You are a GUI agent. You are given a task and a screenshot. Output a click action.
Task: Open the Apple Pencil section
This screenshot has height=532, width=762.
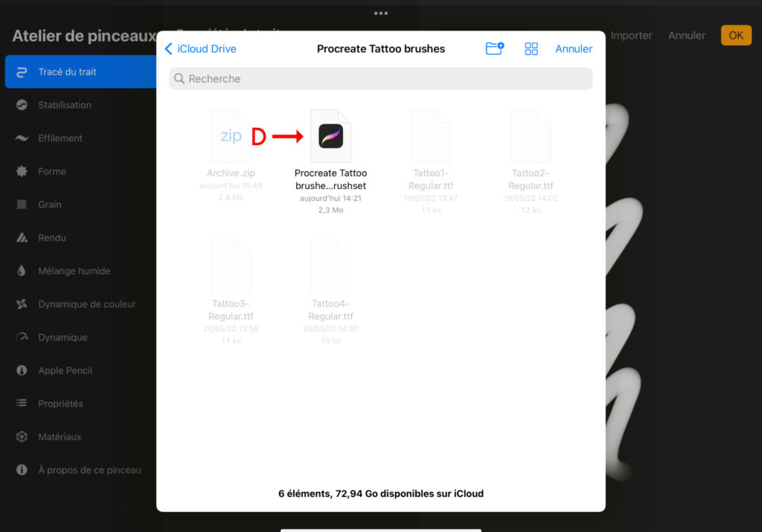[x=80, y=371]
